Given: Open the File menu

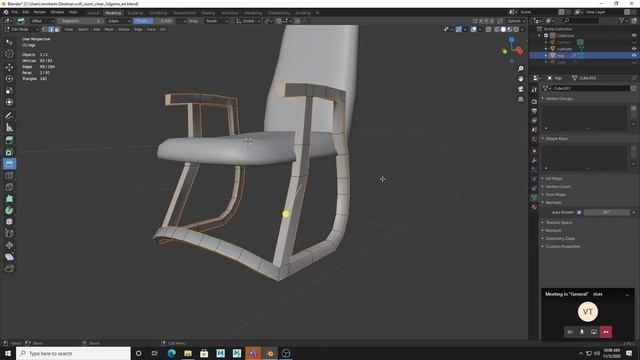Looking at the screenshot, I should coord(15,12).
